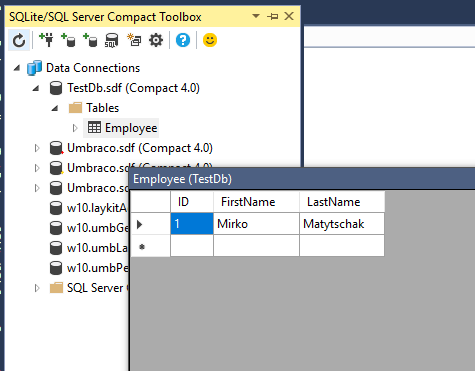Select the Mirko cell
Screen dimensions: 475x371
(x=256, y=224)
